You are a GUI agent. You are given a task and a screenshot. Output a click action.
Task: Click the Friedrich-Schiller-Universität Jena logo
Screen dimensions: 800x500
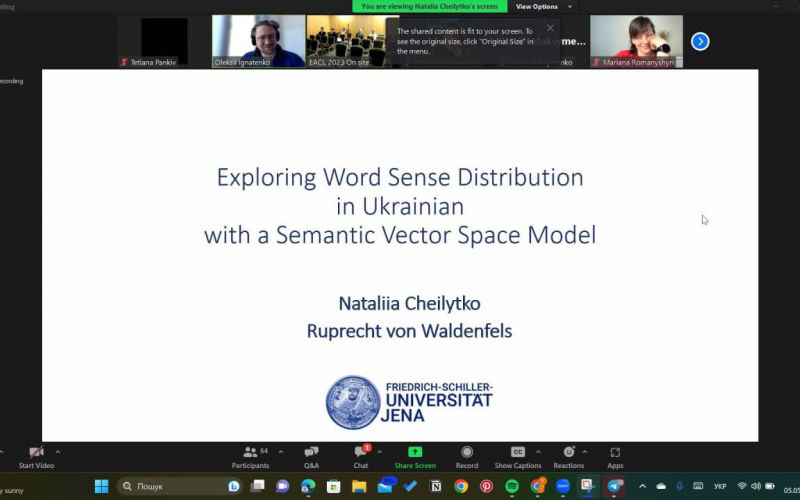[x=409, y=403]
